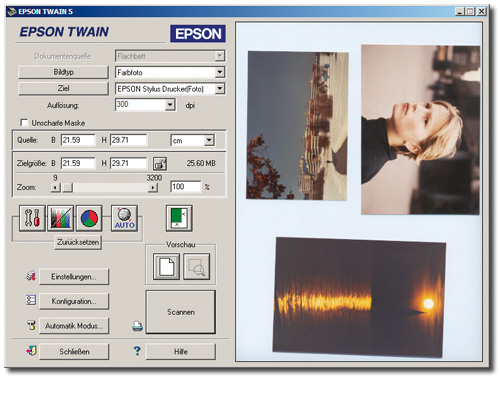The height and width of the screenshot is (402, 500).
Task: Open the tone correction histogram icon
Action: (x=61, y=218)
